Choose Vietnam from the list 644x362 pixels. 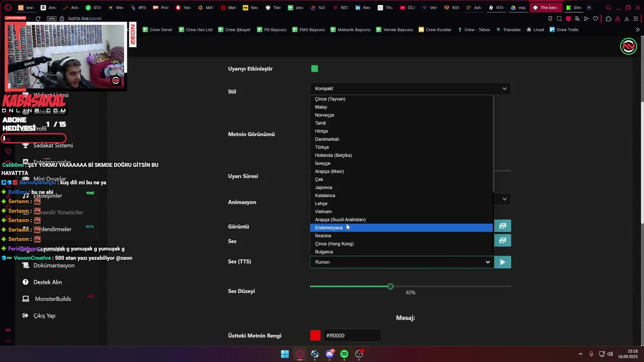pos(401,212)
